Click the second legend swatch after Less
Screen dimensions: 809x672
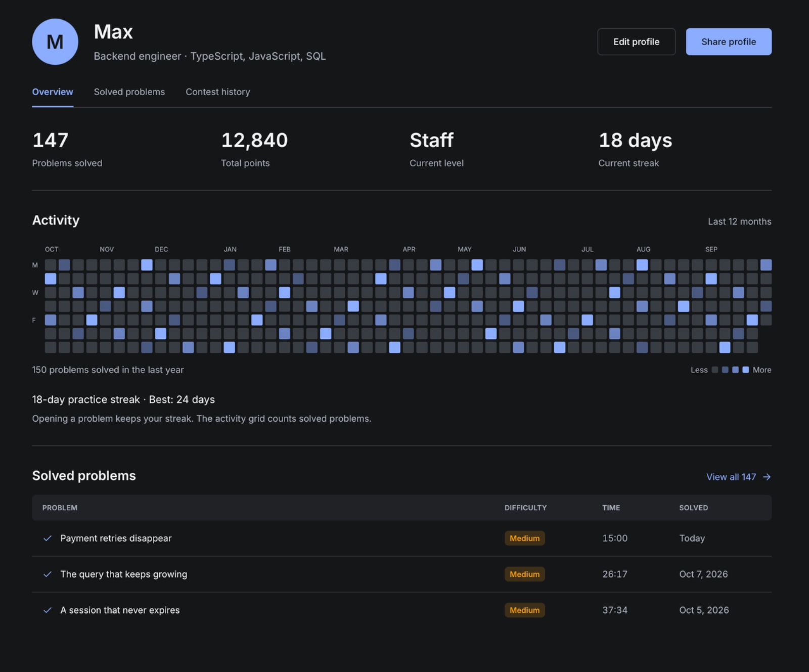click(725, 370)
